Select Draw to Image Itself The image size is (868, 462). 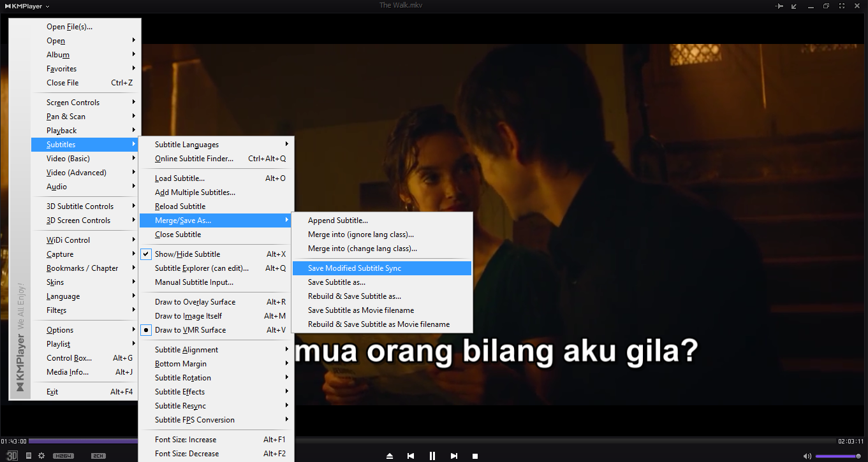tap(216, 316)
